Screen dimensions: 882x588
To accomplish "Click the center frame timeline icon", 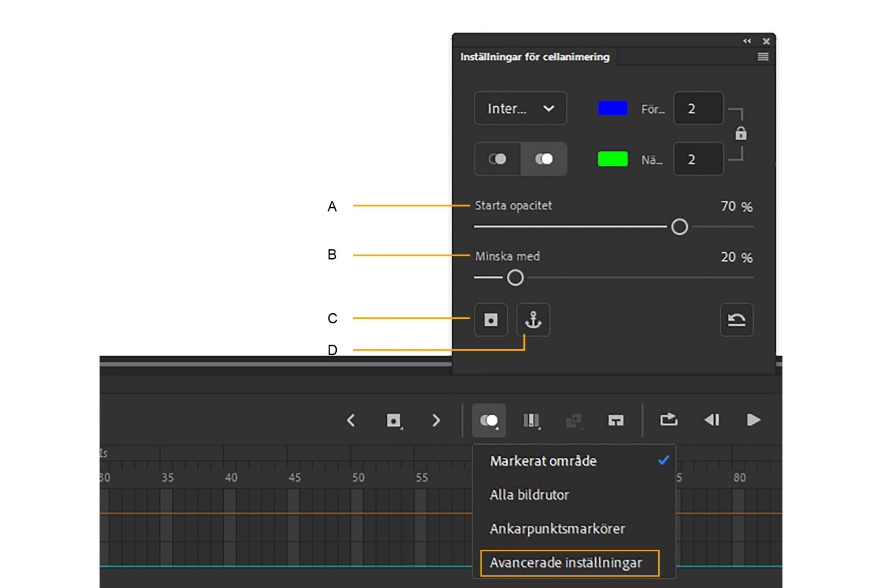I will (x=616, y=420).
